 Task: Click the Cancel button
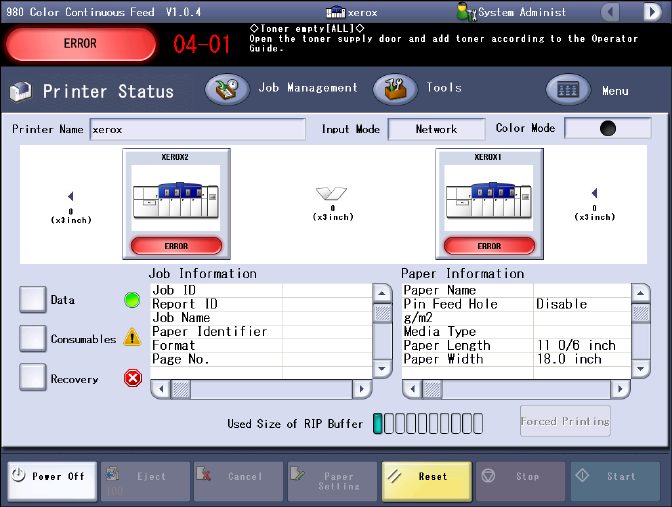pos(238,481)
